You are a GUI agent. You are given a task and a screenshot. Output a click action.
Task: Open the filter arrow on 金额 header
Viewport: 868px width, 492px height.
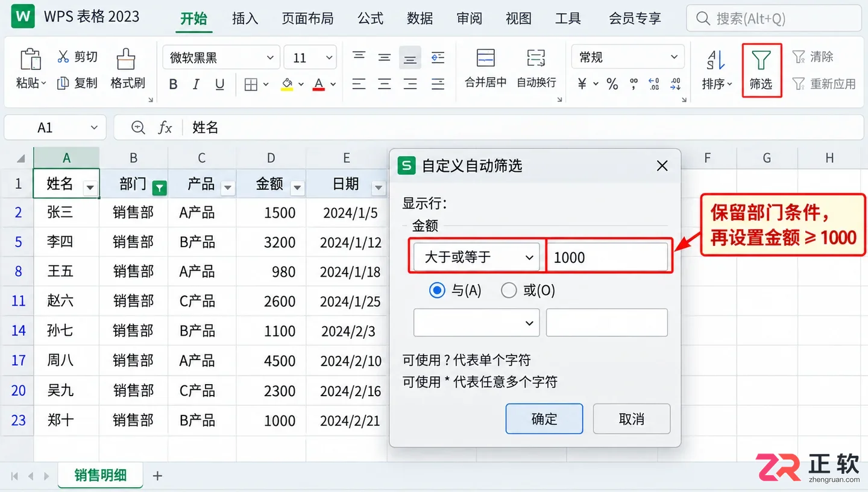(297, 188)
